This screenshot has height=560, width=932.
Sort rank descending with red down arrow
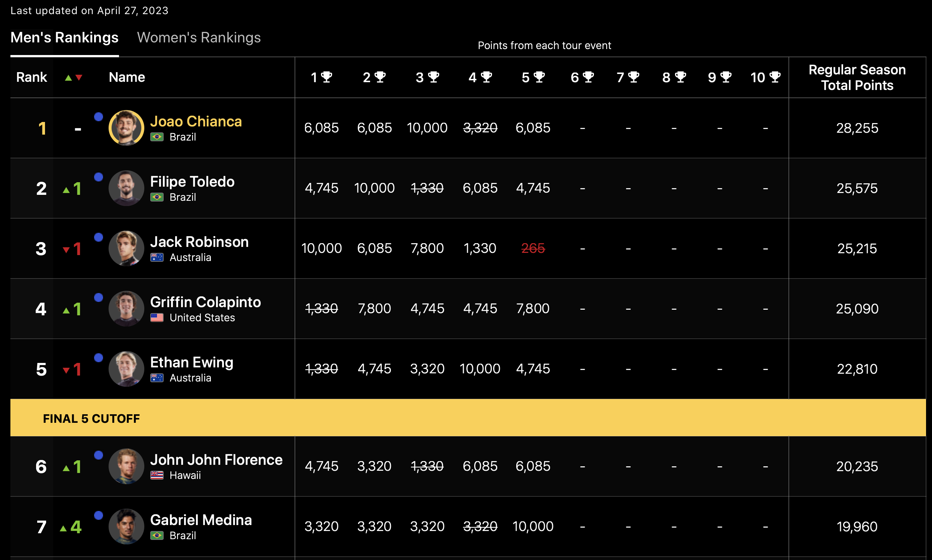79,78
